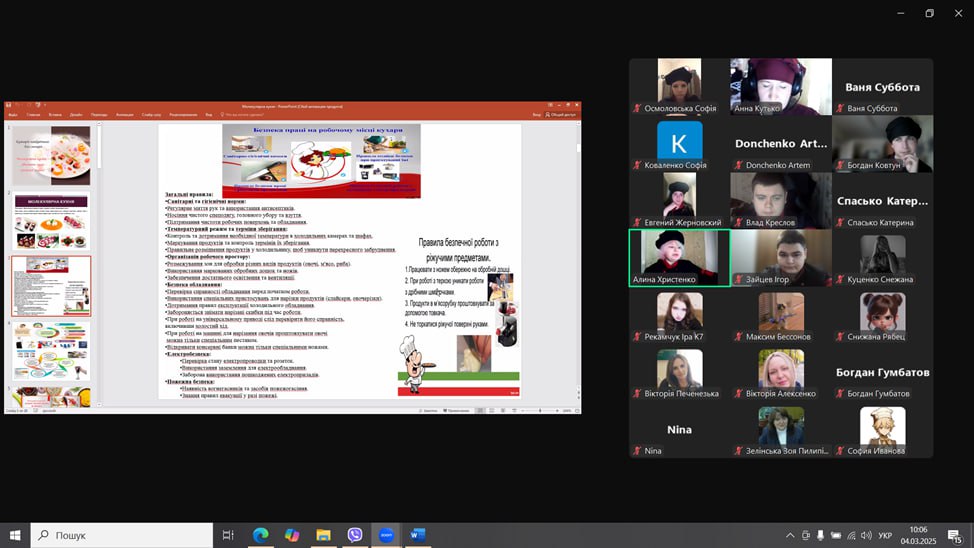This screenshot has height=548, width=974.
Task: Open the Анімація ribbon tab
Action: (x=125, y=115)
